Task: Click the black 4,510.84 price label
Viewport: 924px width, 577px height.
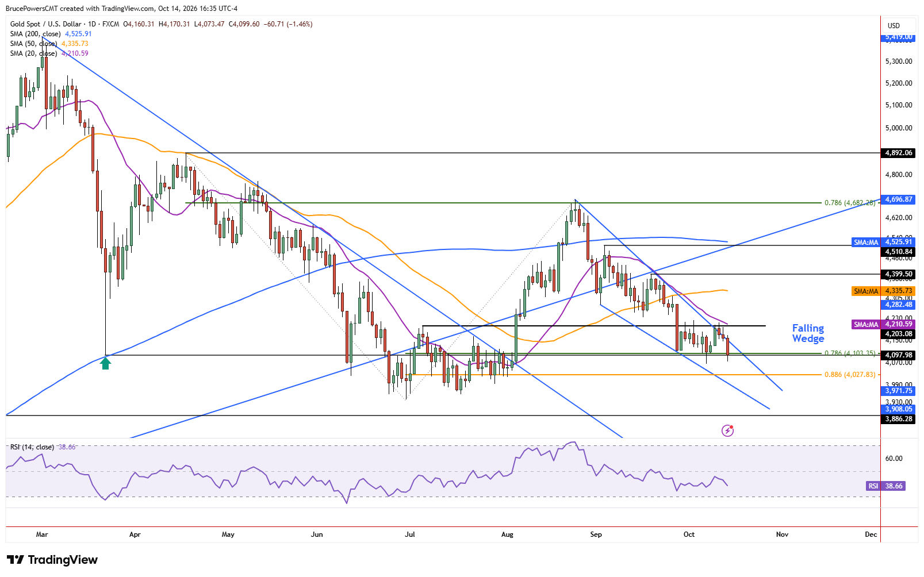Action: coord(898,252)
